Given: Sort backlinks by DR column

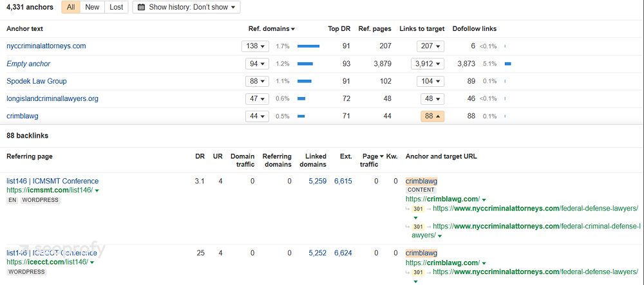Looking at the screenshot, I should click(x=200, y=156).
